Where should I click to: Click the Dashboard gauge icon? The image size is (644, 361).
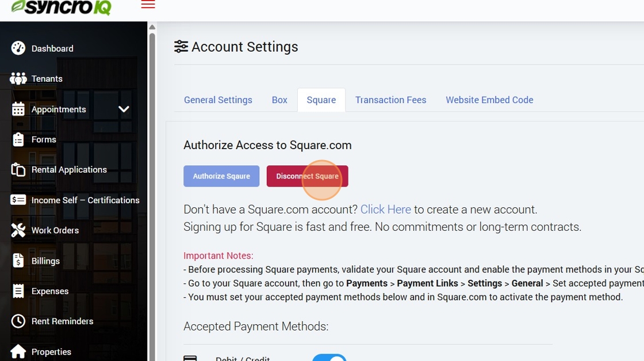click(18, 48)
